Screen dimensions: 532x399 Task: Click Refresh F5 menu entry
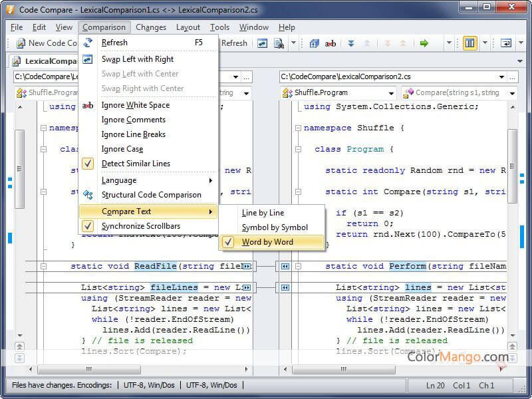(148, 43)
